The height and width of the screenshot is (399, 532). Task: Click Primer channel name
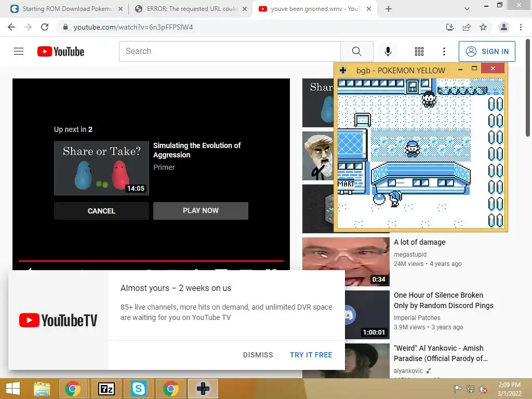pyautogui.click(x=164, y=167)
